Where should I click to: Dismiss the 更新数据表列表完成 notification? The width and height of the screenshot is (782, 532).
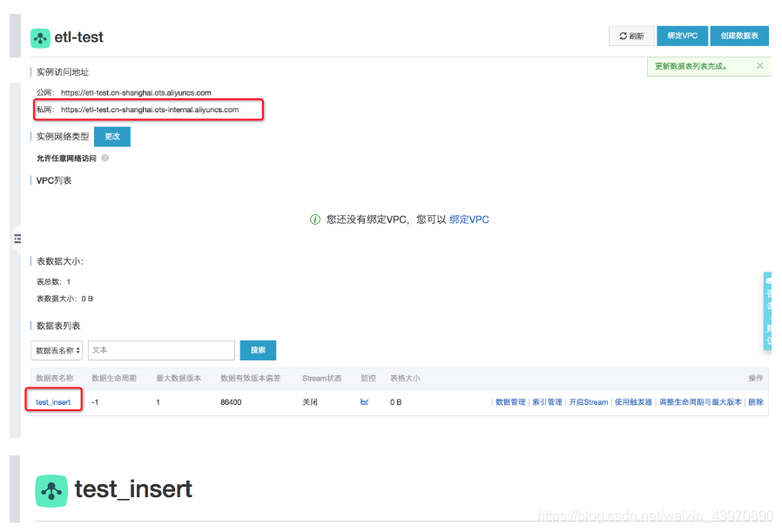point(759,66)
